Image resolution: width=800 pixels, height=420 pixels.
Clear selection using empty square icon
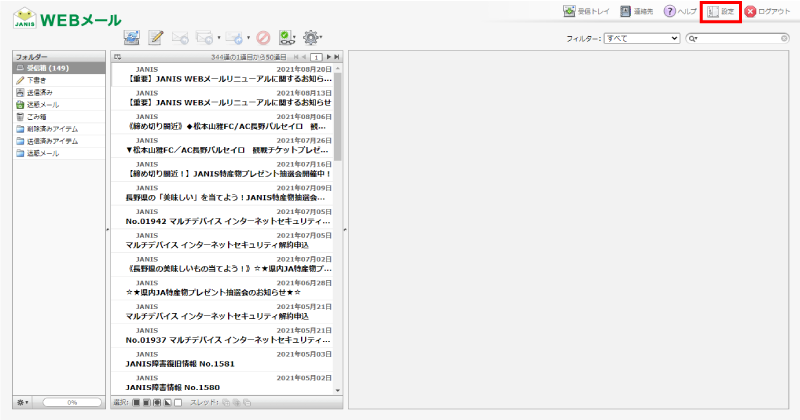(x=178, y=402)
